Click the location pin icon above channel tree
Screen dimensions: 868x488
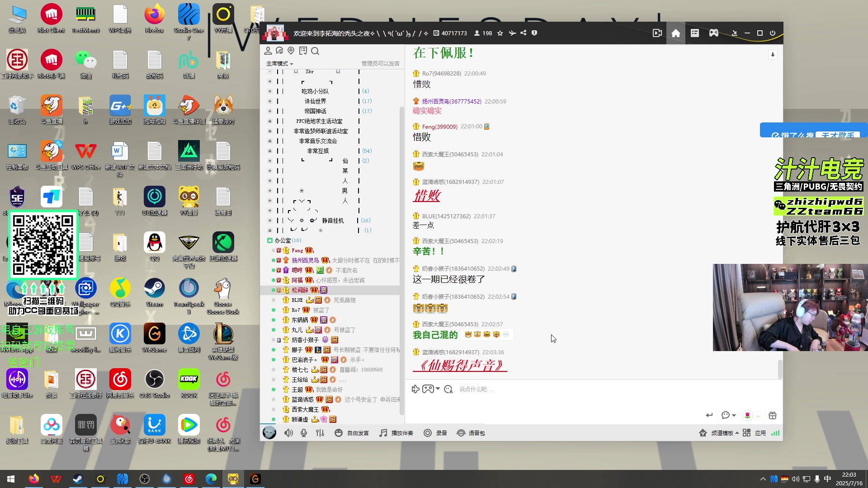(x=291, y=51)
